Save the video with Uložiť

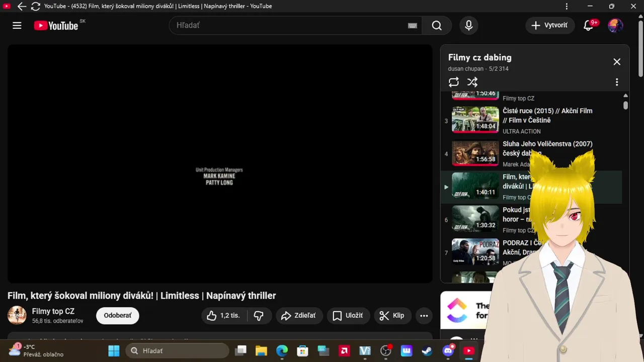pyautogui.click(x=348, y=315)
